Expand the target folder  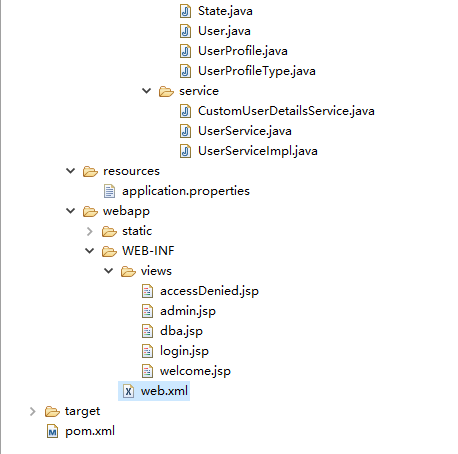(32, 411)
